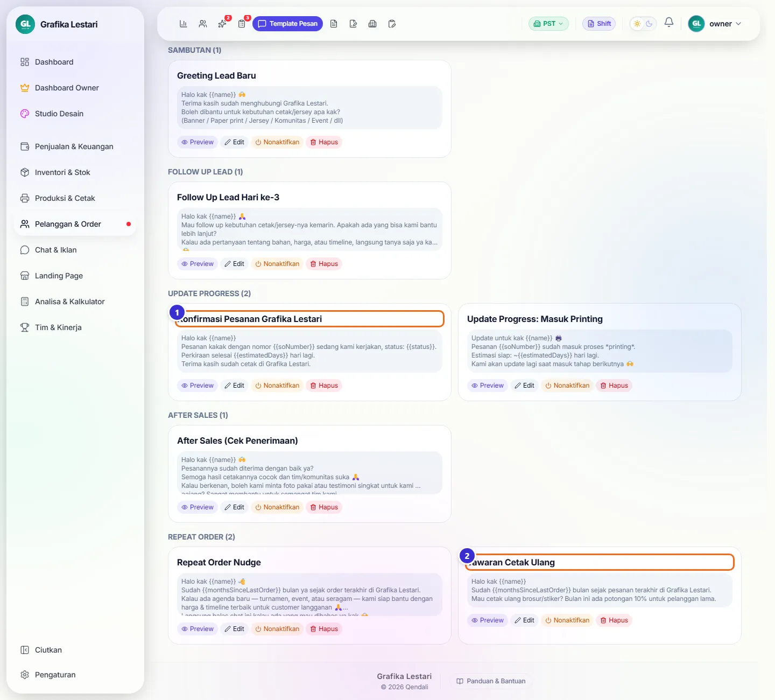Nonaktifkan the Konfirmasi Pesanan Grafika Lestari template
Image resolution: width=775 pixels, height=700 pixels.
pos(277,386)
